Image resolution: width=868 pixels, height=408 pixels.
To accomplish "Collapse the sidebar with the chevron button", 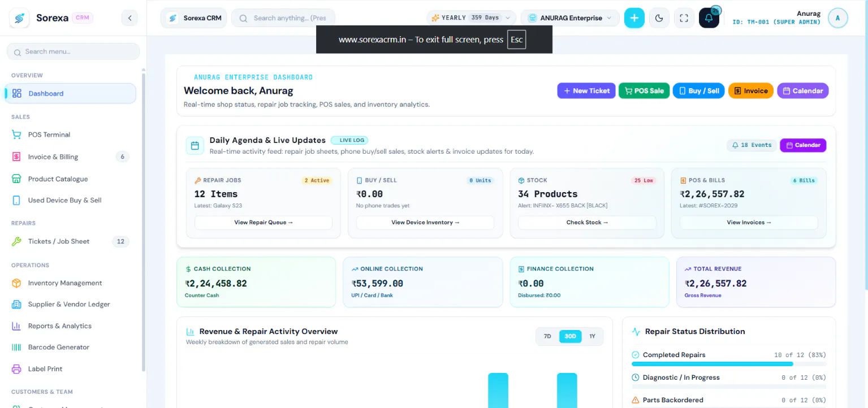I will 129,18.
